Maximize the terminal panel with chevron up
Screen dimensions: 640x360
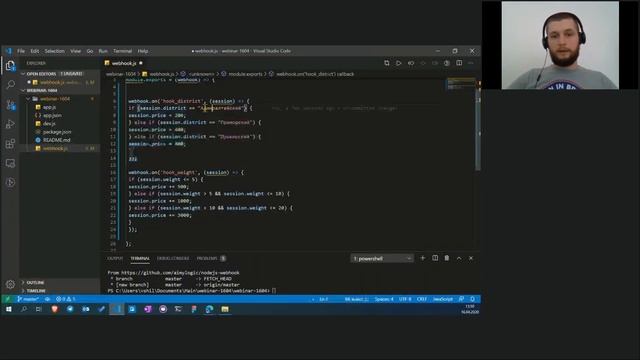coord(459,258)
